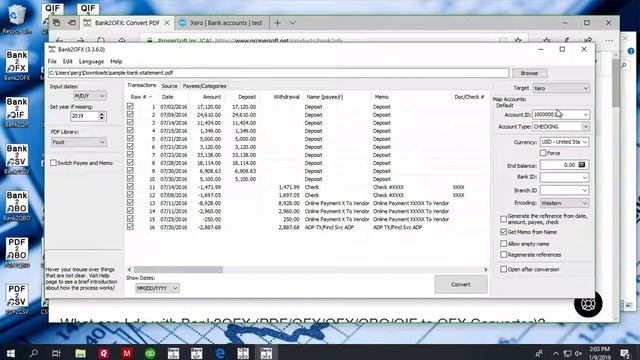Screen dimensions: 640x360
Task: Enable Generate the reference from date checkbox
Action: [x=504, y=219]
